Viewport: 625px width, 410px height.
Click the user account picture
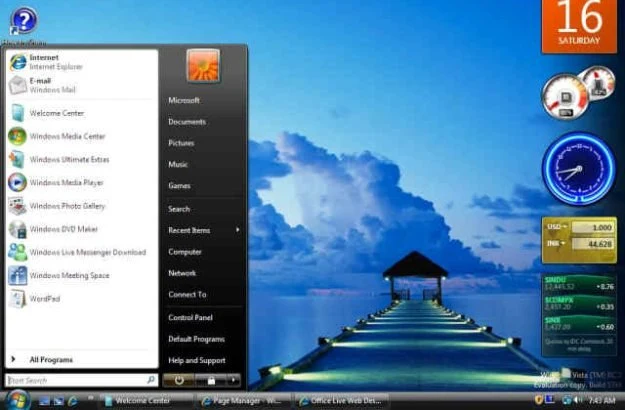click(203, 67)
